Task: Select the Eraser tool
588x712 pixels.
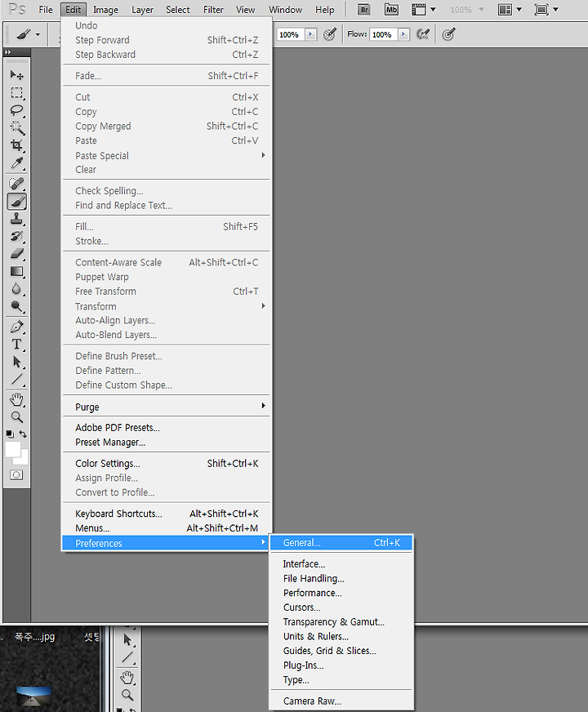Action: point(17,254)
